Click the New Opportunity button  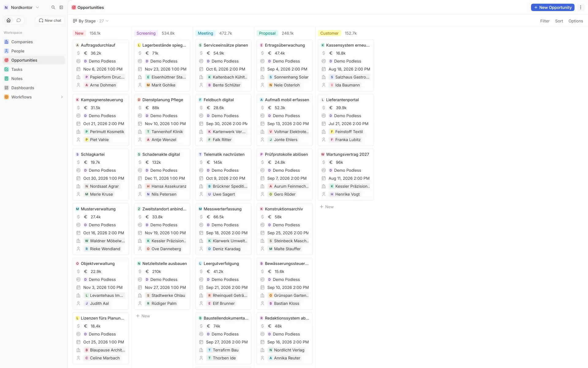point(552,7)
